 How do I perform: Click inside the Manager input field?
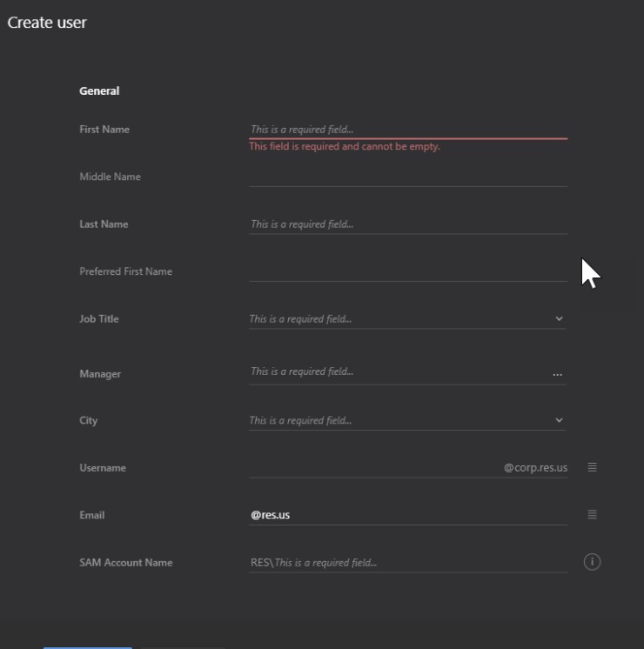(x=396, y=371)
